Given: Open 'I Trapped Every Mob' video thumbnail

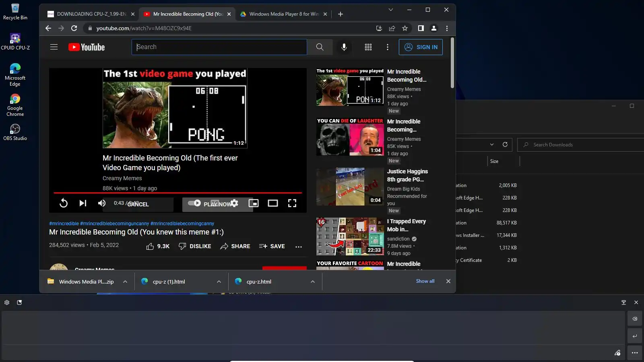Looking at the screenshot, I should click(350, 237).
